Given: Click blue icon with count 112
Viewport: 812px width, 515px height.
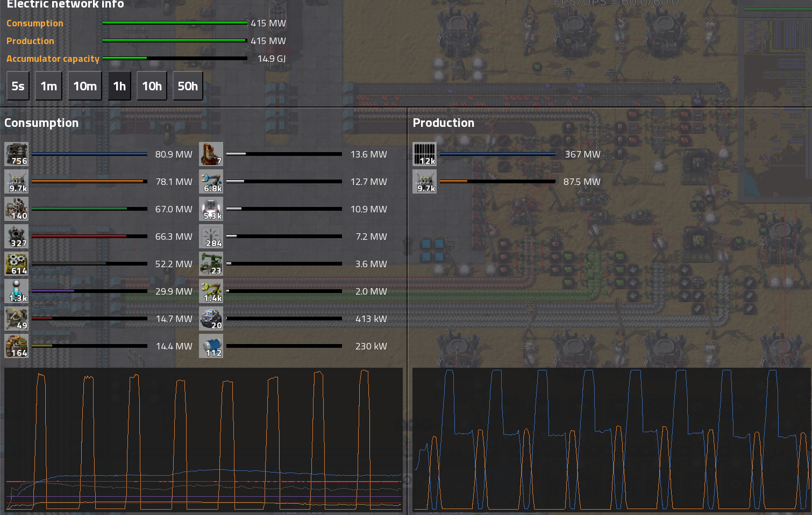Looking at the screenshot, I should pyautogui.click(x=211, y=346).
